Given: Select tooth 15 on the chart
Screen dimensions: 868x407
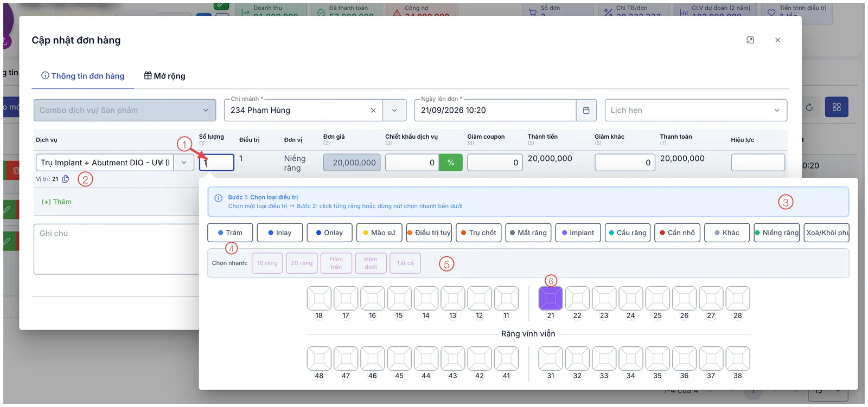Looking at the screenshot, I should pyautogui.click(x=399, y=298).
